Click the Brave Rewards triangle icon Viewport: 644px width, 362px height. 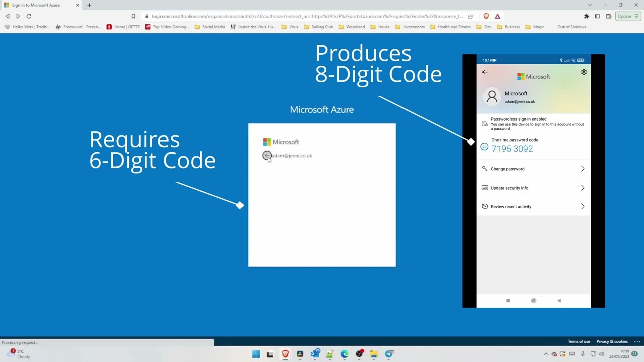click(497, 16)
